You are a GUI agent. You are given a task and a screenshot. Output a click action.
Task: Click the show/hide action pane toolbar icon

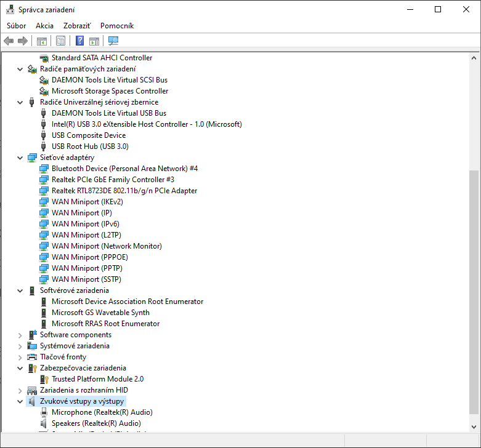[x=94, y=41]
